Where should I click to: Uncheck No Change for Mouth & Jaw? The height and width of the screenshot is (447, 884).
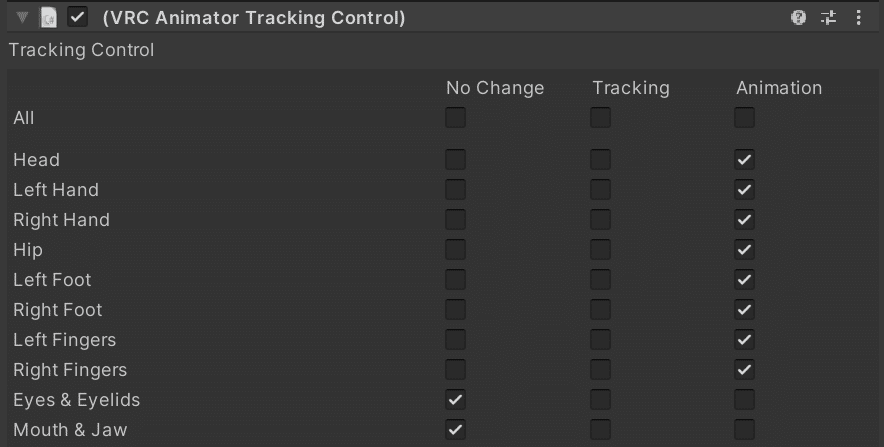tap(455, 429)
